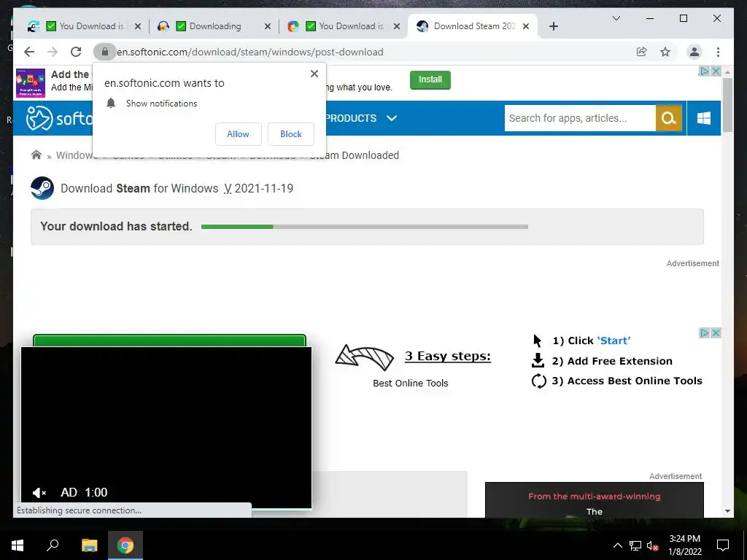Show hidden system tray icons

(617, 545)
